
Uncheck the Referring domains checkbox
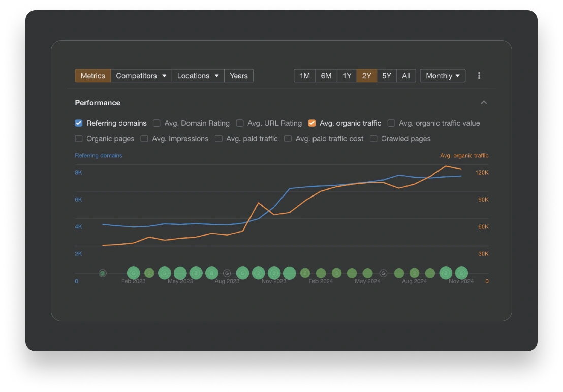[79, 123]
